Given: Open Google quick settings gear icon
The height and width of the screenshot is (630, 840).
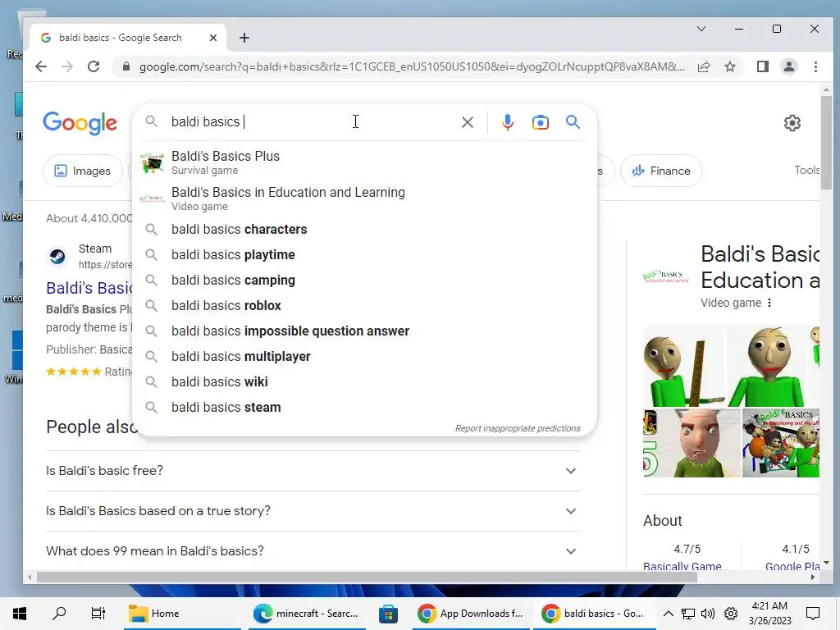Looking at the screenshot, I should [792, 123].
